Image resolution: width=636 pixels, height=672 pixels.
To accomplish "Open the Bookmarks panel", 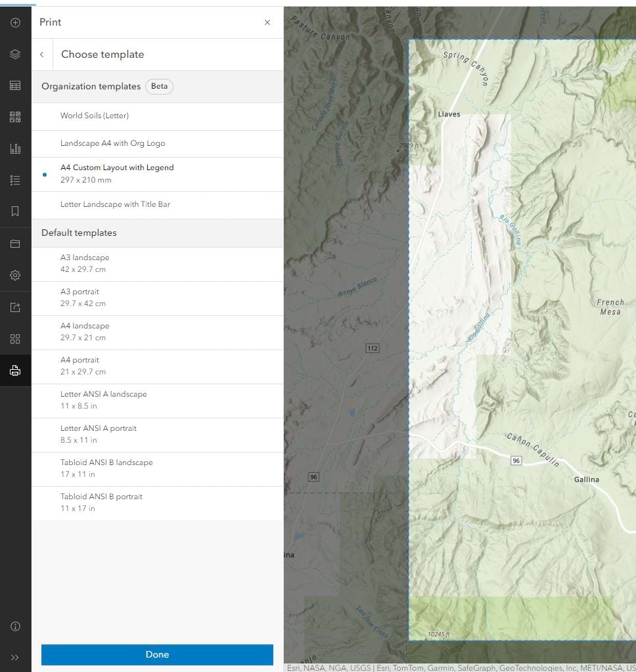I will [14, 211].
